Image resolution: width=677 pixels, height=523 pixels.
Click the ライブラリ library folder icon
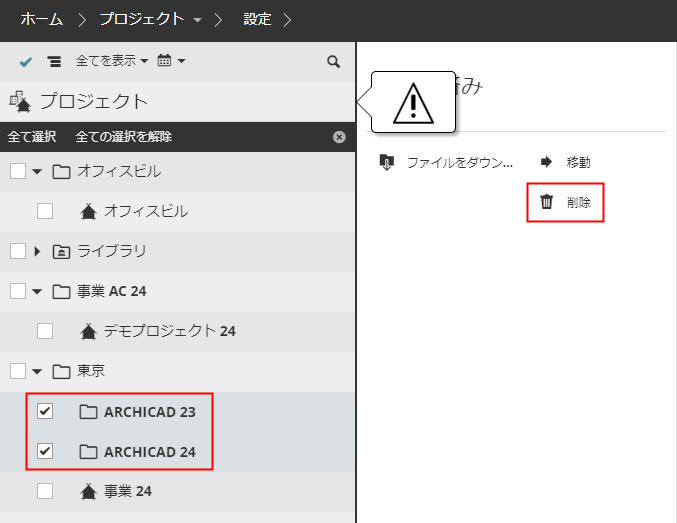(61, 251)
